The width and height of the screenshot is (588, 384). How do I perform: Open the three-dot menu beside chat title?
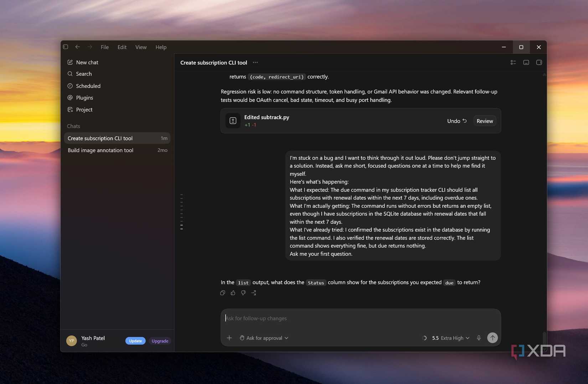tap(255, 62)
